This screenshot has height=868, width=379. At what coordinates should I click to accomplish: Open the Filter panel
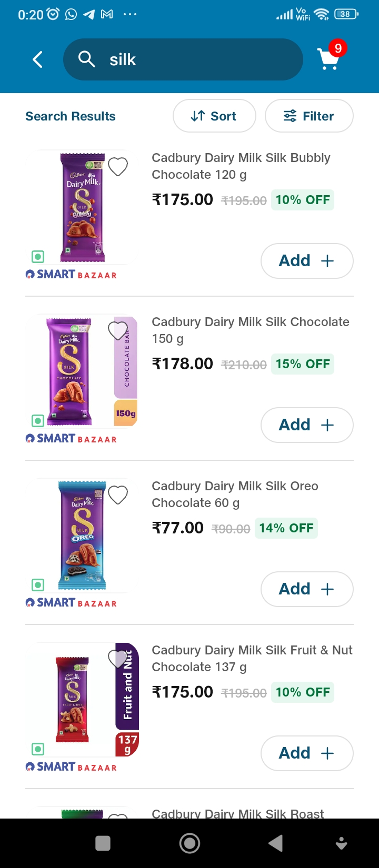[x=309, y=116]
